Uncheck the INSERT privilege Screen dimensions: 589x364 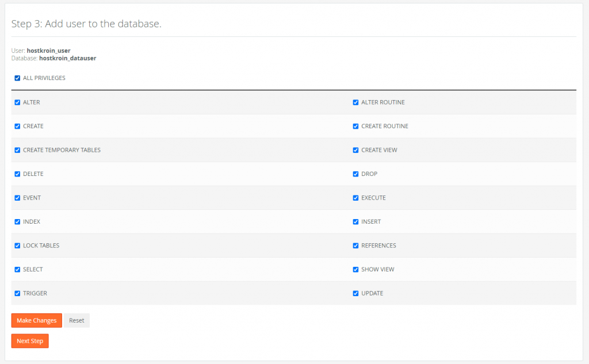(x=355, y=221)
